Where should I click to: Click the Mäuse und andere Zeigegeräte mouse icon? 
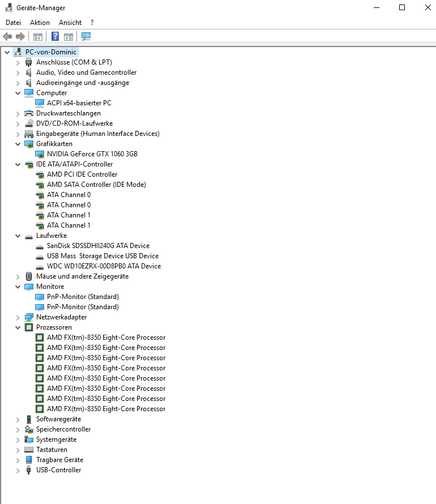point(29,276)
